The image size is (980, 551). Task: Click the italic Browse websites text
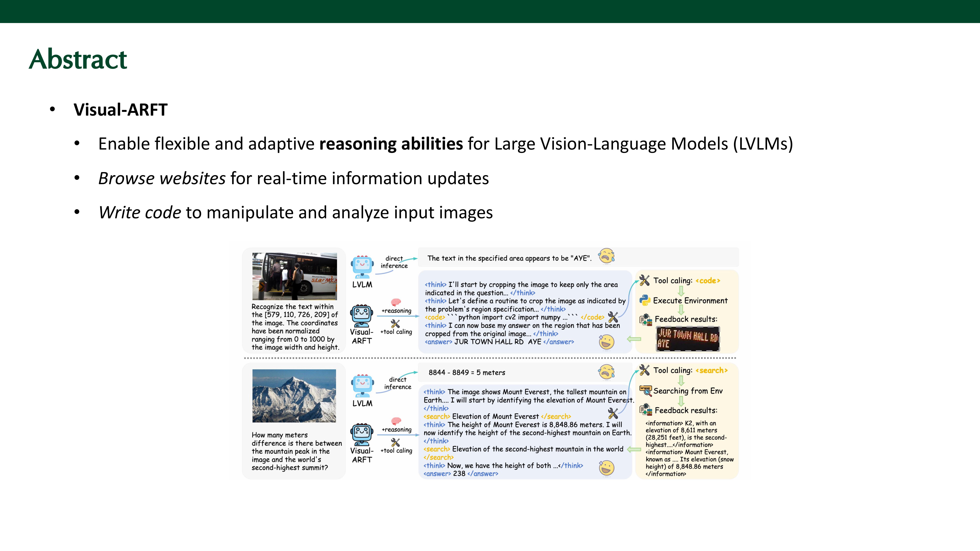coord(162,178)
